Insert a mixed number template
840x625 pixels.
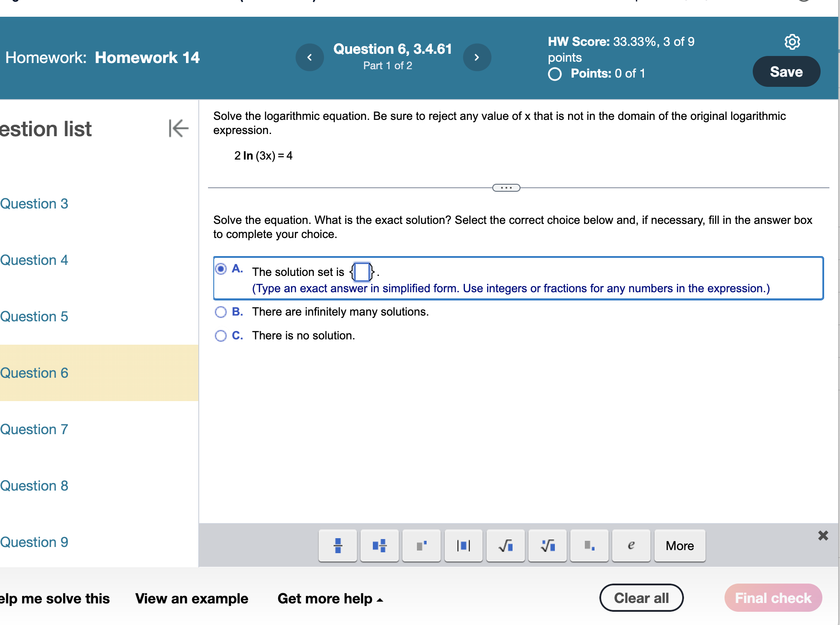379,546
